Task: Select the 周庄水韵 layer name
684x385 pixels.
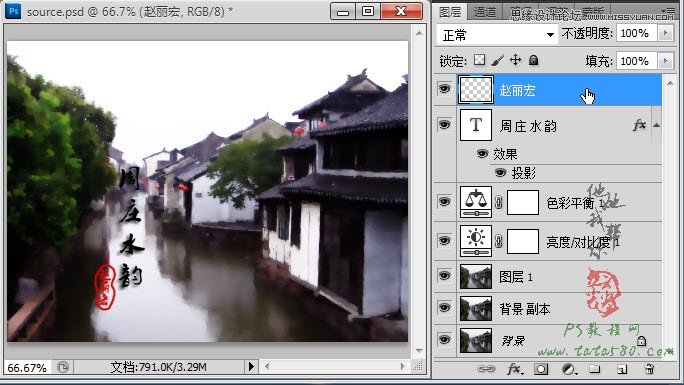Action: coord(528,126)
